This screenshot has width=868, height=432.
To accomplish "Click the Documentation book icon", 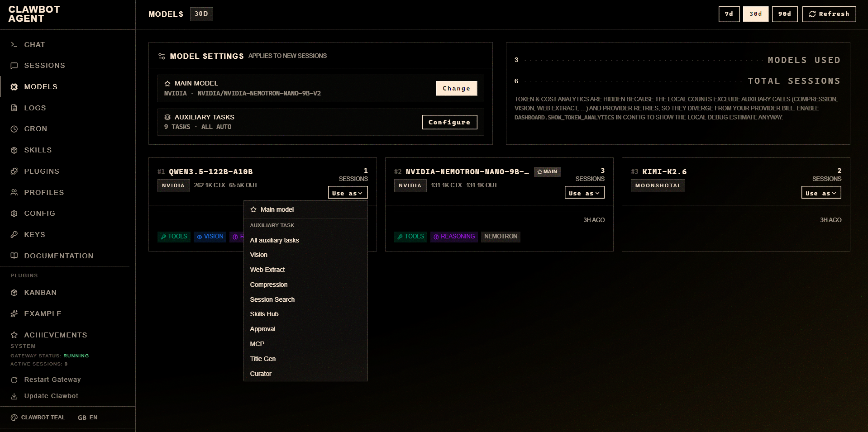I will tap(14, 256).
